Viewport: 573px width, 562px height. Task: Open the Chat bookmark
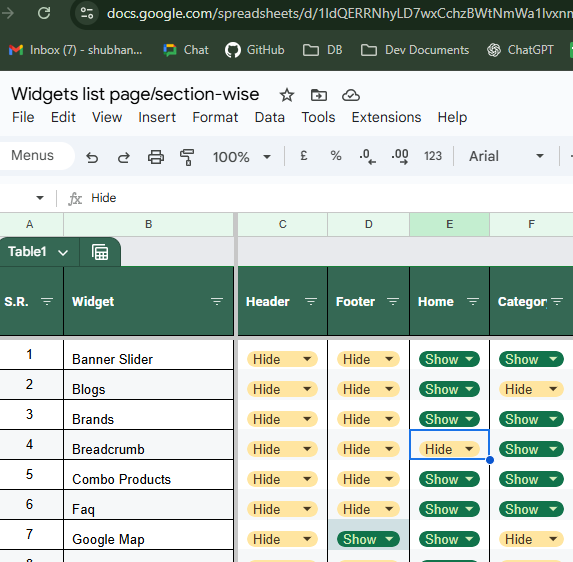tap(186, 50)
